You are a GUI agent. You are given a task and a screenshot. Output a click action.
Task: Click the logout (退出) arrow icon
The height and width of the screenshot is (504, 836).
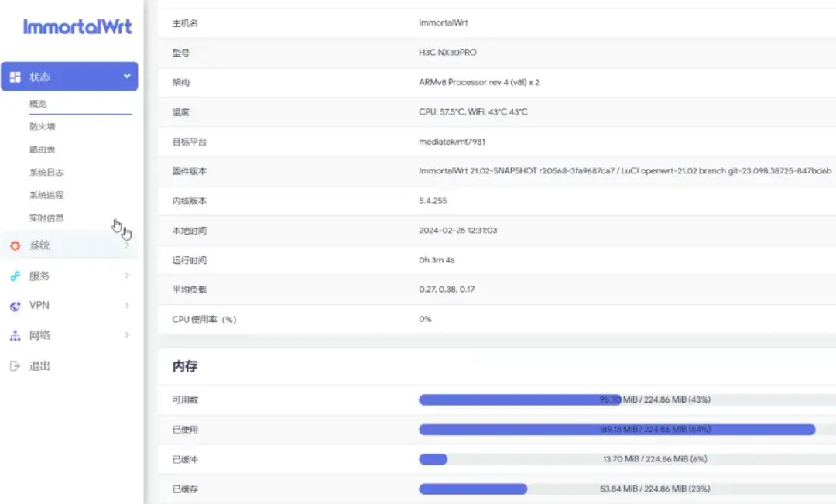(x=15, y=366)
